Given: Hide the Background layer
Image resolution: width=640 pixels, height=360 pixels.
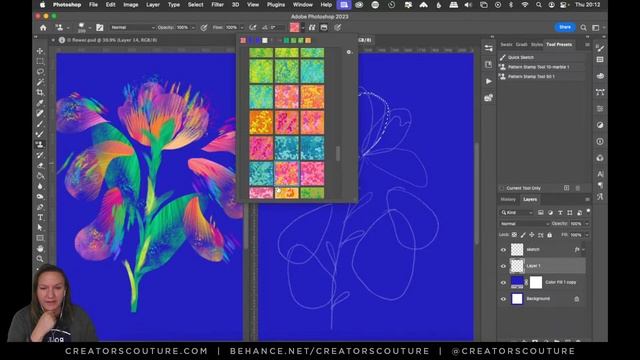Looking at the screenshot, I should [503, 299].
